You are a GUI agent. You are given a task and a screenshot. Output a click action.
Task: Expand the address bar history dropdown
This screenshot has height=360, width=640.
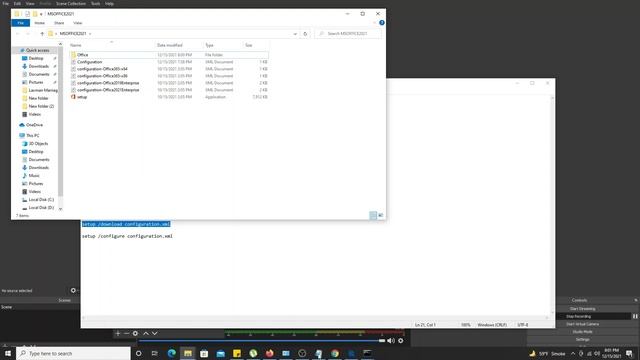pyautogui.click(x=295, y=34)
